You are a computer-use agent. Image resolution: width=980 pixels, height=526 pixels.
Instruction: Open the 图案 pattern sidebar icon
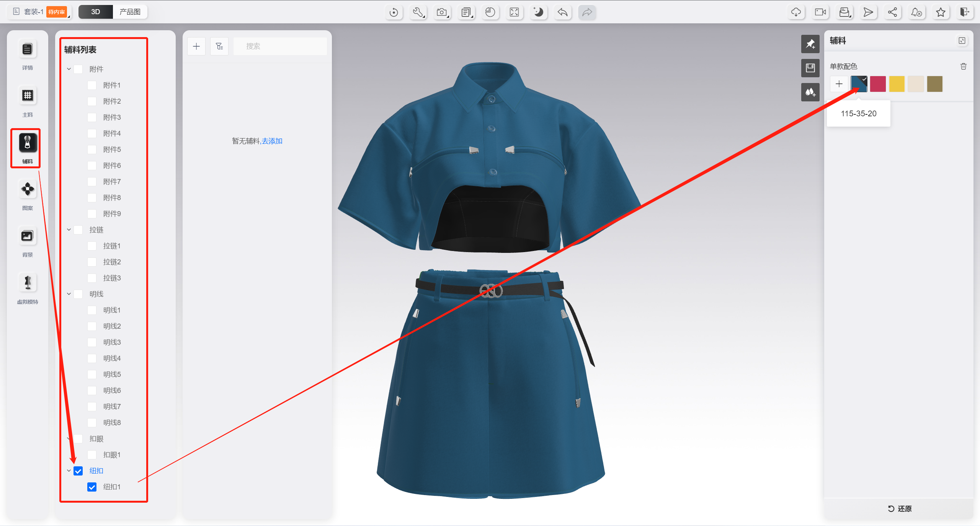27,189
